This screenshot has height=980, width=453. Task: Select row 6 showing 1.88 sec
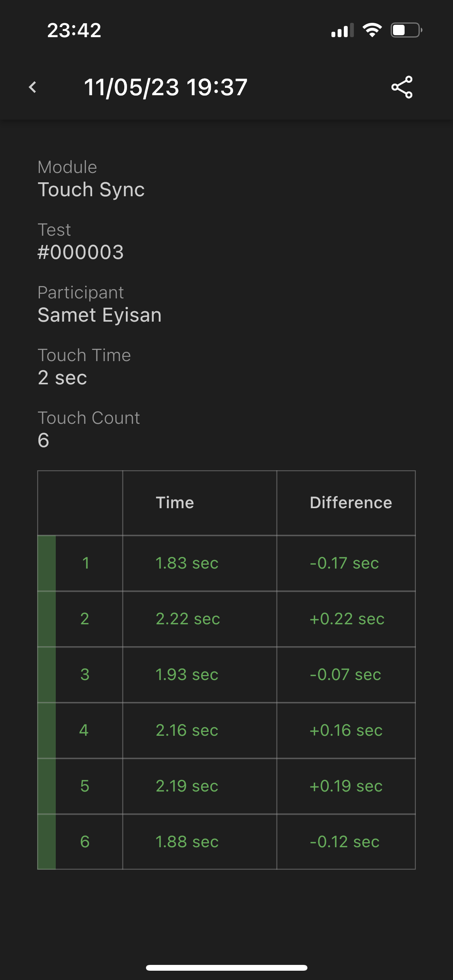(187, 842)
